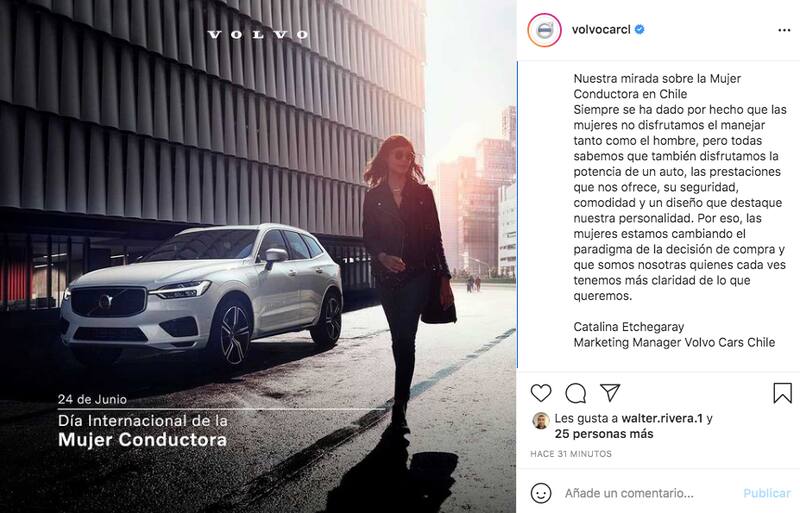The image size is (800, 513).
Task: Click the Volvo post image
Action: pyautogui.click(x=258, y=256)
